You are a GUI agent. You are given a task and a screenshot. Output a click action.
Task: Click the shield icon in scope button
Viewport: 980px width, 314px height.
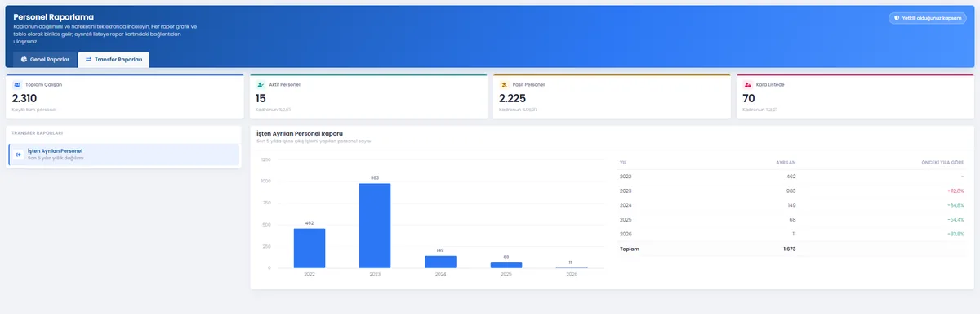898,17
